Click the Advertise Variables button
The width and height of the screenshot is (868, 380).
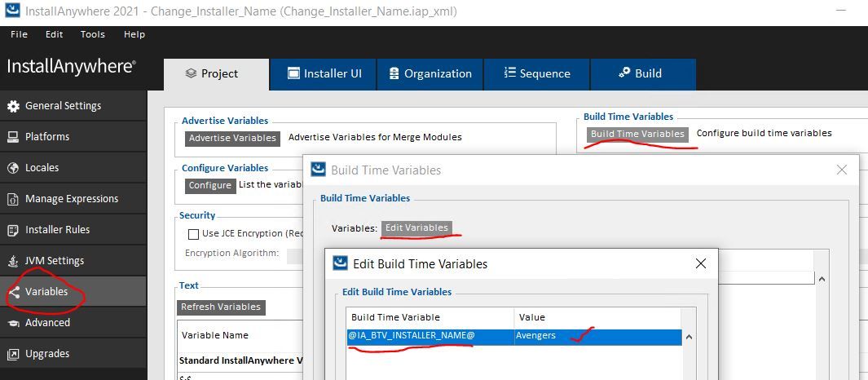coord(232,138)
